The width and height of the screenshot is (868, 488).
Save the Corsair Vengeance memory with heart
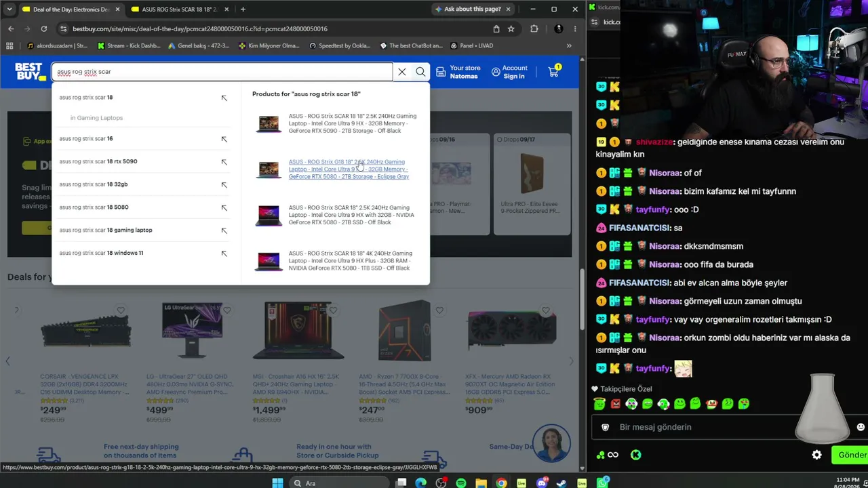[121, 310]
